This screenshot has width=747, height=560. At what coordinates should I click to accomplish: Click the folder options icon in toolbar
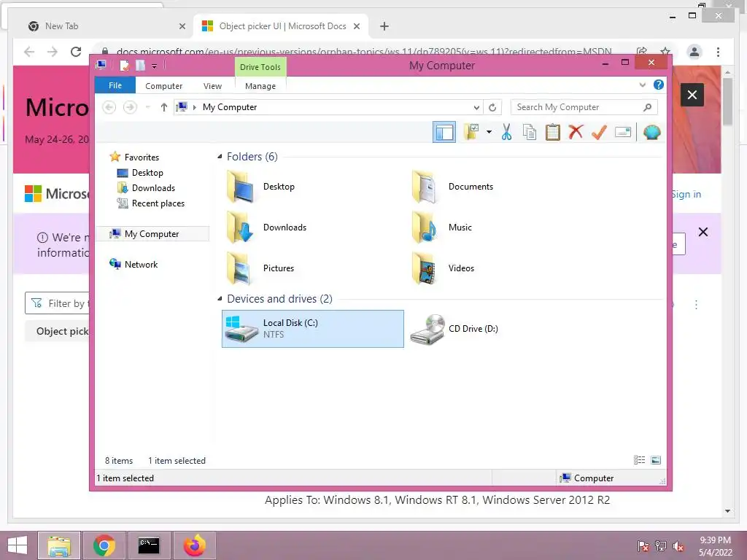tap(471, 132)
